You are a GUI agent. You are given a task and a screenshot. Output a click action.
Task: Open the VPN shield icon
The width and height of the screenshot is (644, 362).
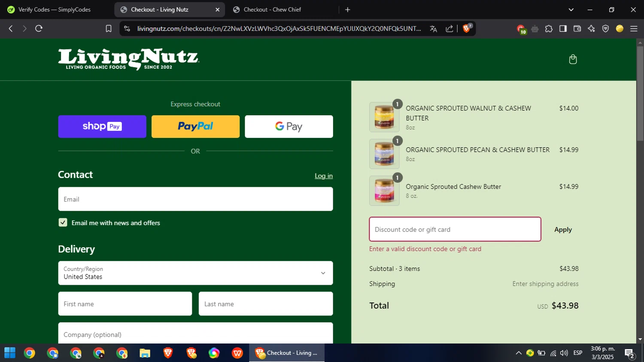click(605, 28)
